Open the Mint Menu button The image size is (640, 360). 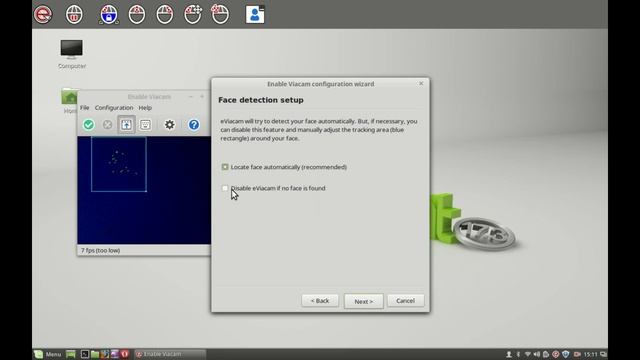(48, 354)
